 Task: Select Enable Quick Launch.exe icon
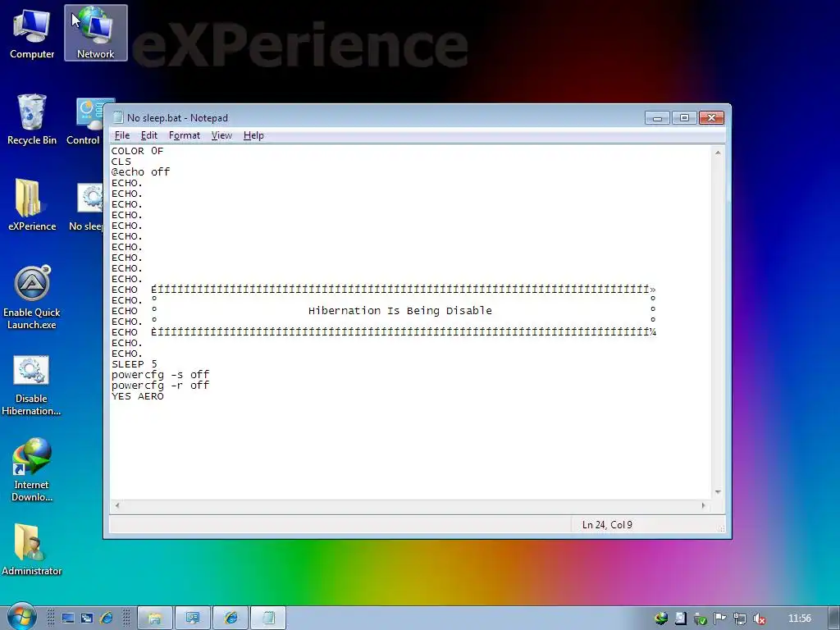pos(32,298)
